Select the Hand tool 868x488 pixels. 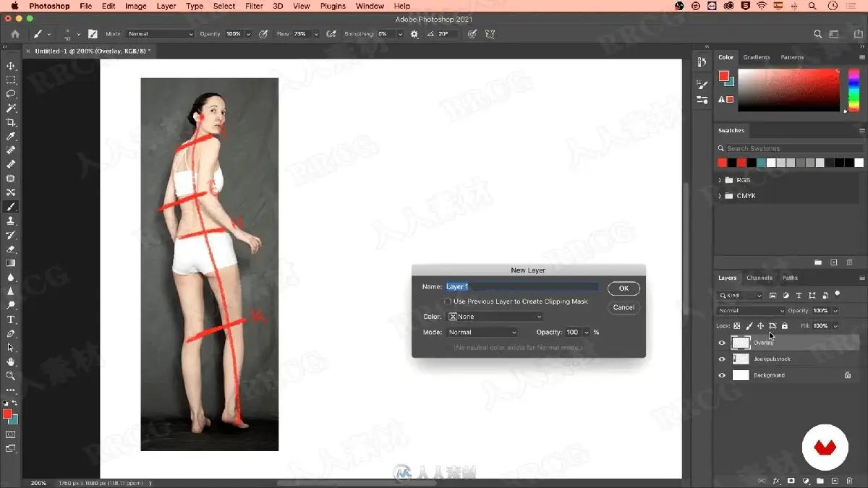click(x=11, y=361)
